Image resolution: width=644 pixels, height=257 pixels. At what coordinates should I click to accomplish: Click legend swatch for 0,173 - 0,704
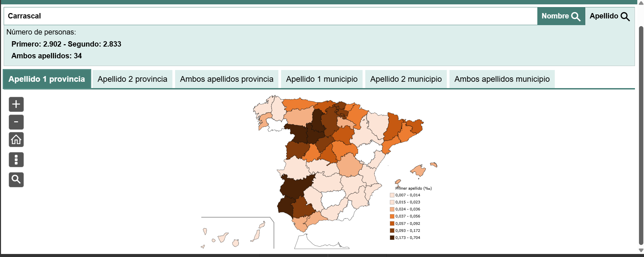point(392,238)
